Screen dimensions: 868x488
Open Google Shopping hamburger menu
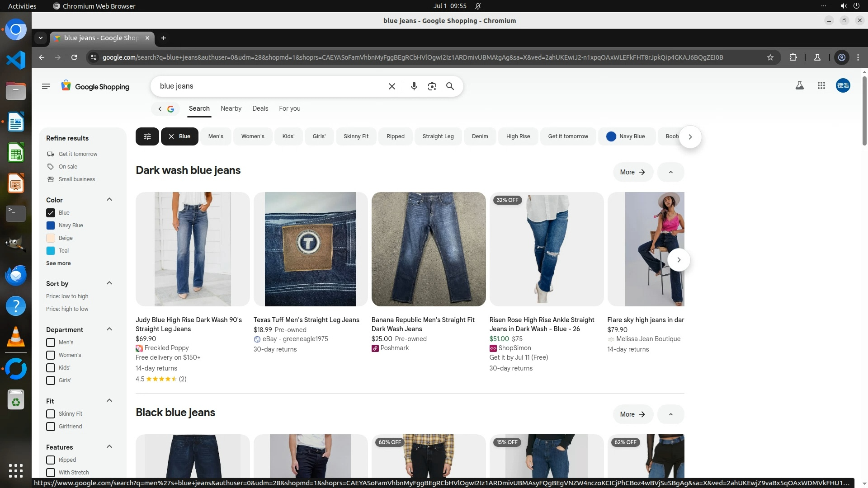pos(46,86)
